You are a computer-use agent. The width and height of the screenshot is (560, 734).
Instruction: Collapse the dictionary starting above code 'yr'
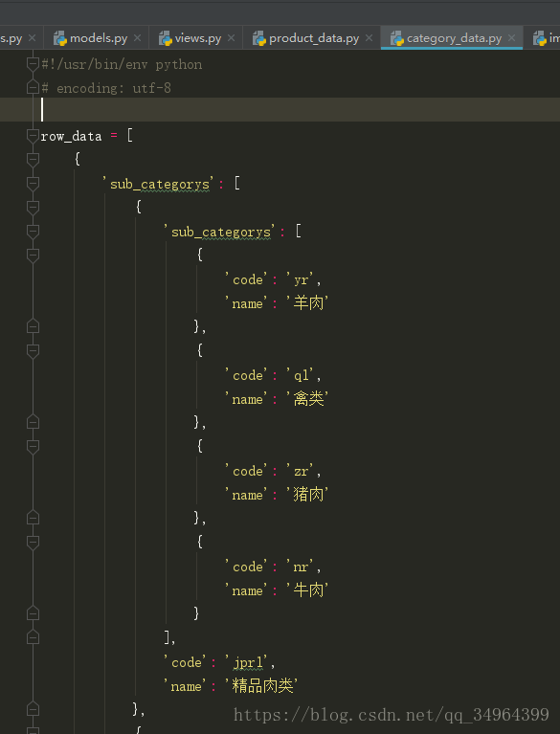tap(33, 256)
